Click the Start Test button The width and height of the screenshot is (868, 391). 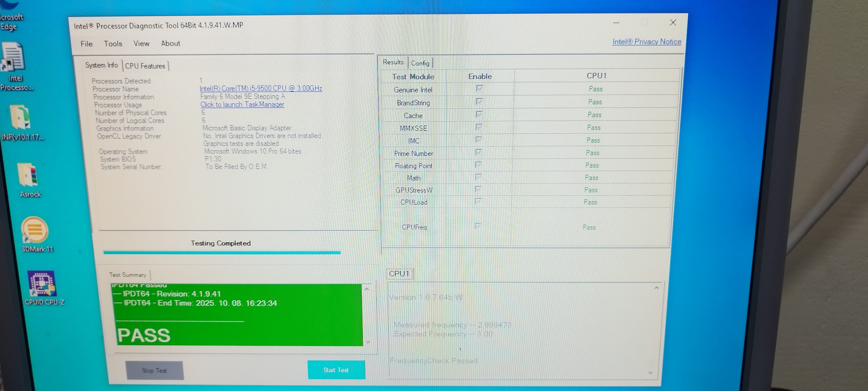click(336, 370)
